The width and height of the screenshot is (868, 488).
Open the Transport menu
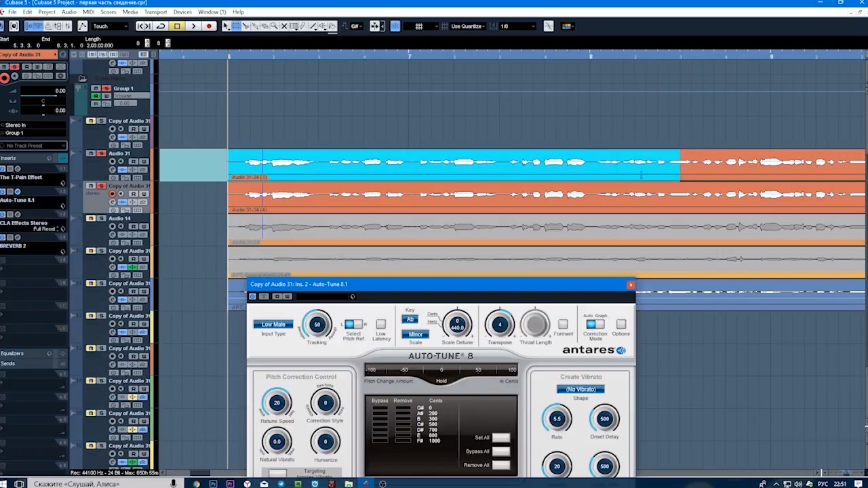pyautogui.click(x=155, y=12)
